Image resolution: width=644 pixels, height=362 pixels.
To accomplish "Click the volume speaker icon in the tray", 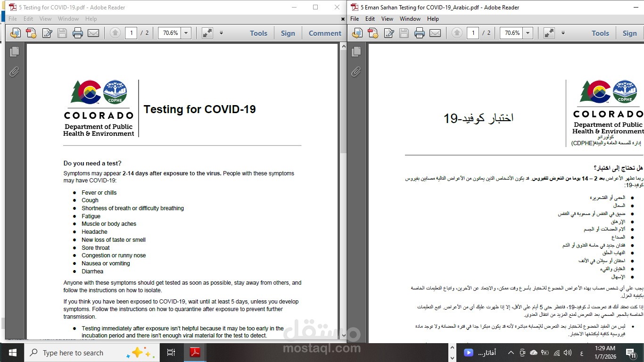I will 568,353.
